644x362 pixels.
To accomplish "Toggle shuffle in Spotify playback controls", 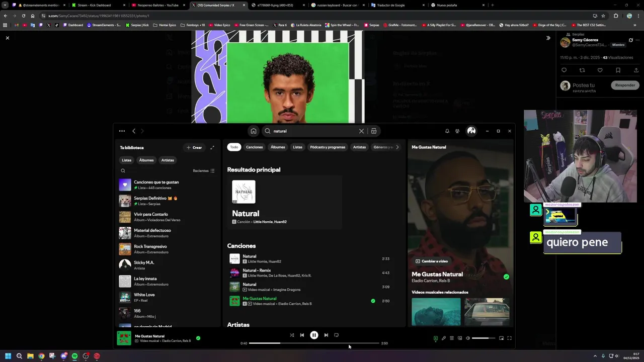I will [292, 335].
